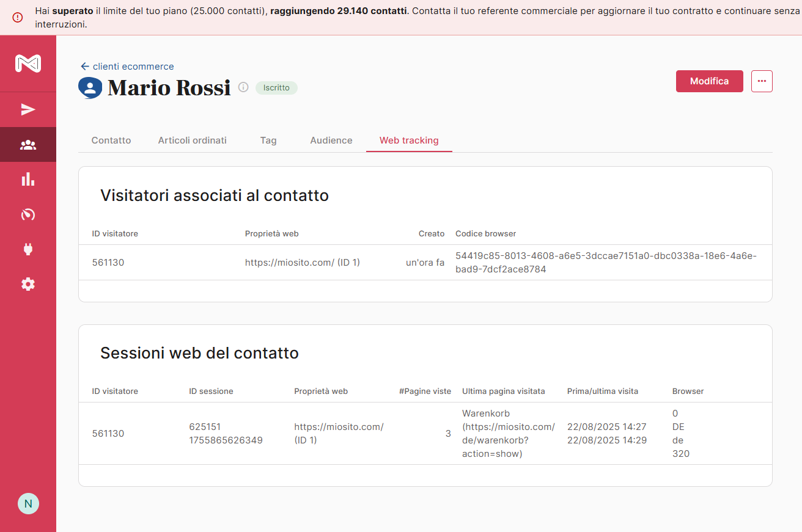Select the Web tracking tab

click(409, 140)
